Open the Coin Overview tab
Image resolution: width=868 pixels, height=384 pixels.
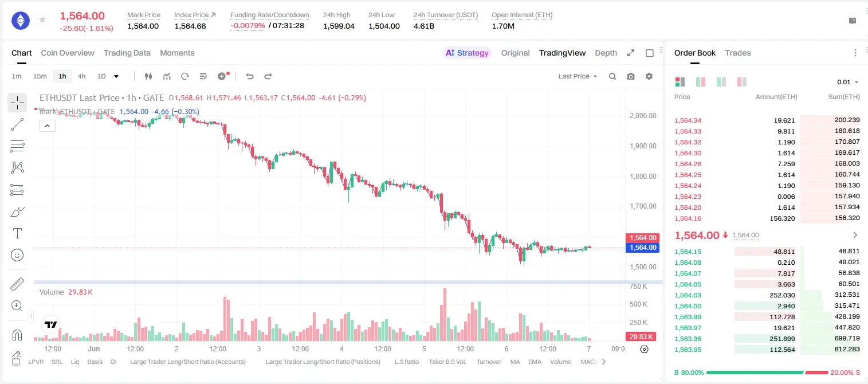click(x=68, y=53)
